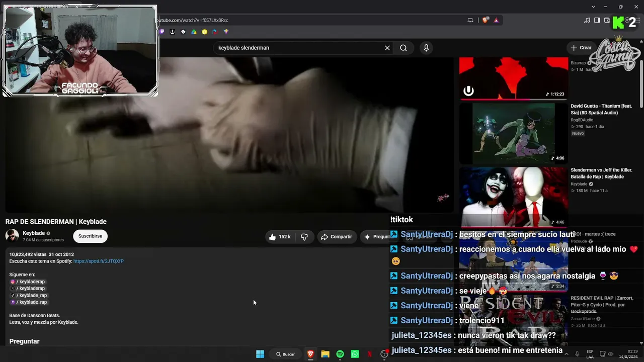Click the taskbar Buscar search box

(x=286, y=354)
